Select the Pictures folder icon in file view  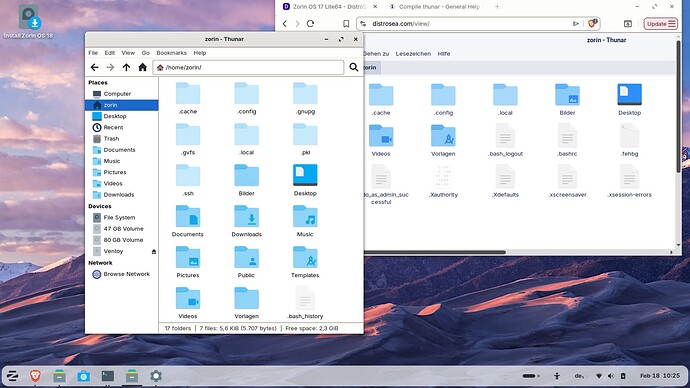(188, 257)
